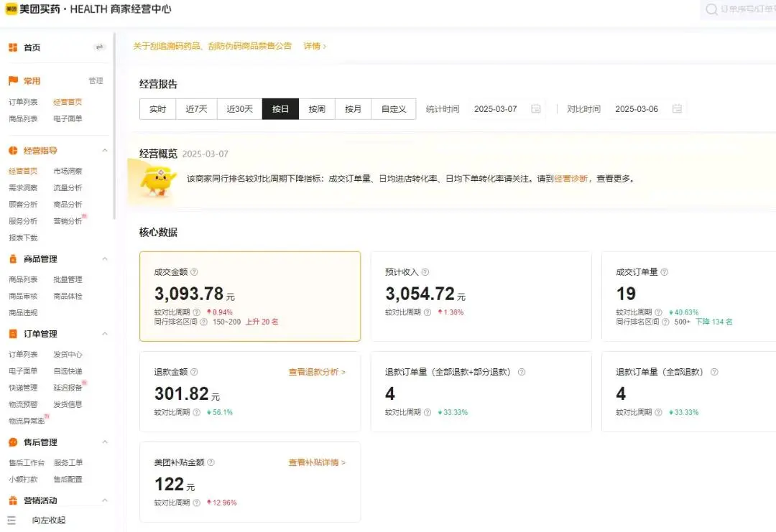Open 顾客分析 in the sidebar
This screenshot has height=532, width=776.
tap(23, 204)
